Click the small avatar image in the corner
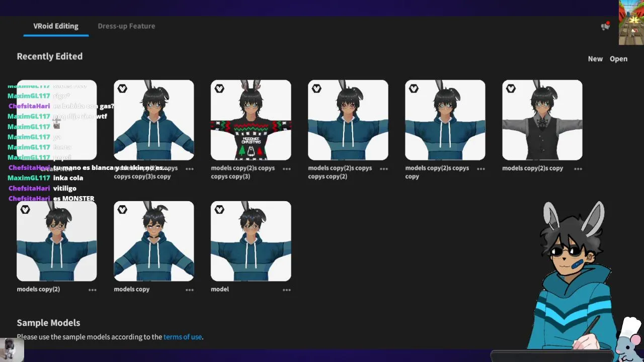644x362 pixels. click(x=12, y=350)
